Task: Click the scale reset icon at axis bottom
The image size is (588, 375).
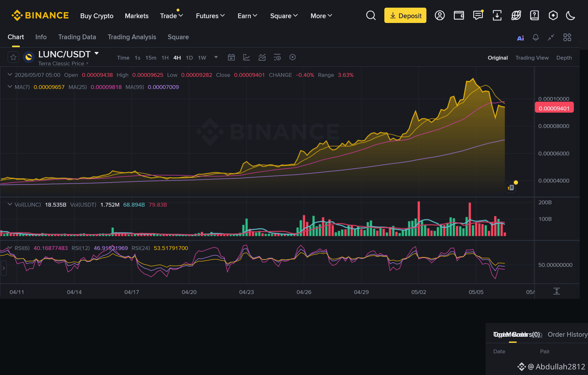Action: [x=557, y=291]
